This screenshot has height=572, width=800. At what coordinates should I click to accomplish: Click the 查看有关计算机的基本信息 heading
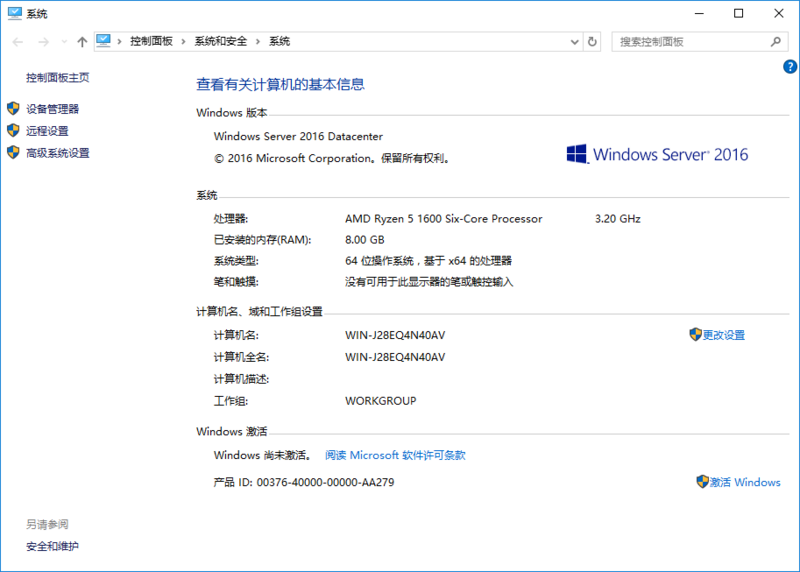click(x=280, y=84)
